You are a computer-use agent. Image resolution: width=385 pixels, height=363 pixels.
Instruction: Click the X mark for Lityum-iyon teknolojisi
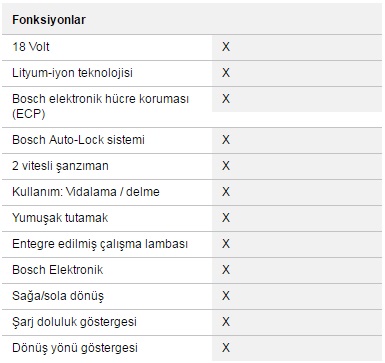[x=226, y=73]
